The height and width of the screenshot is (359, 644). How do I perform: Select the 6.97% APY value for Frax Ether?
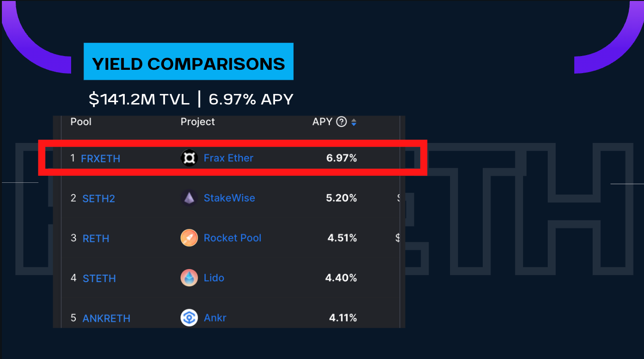pyautogui.click(x=341, y=158)
